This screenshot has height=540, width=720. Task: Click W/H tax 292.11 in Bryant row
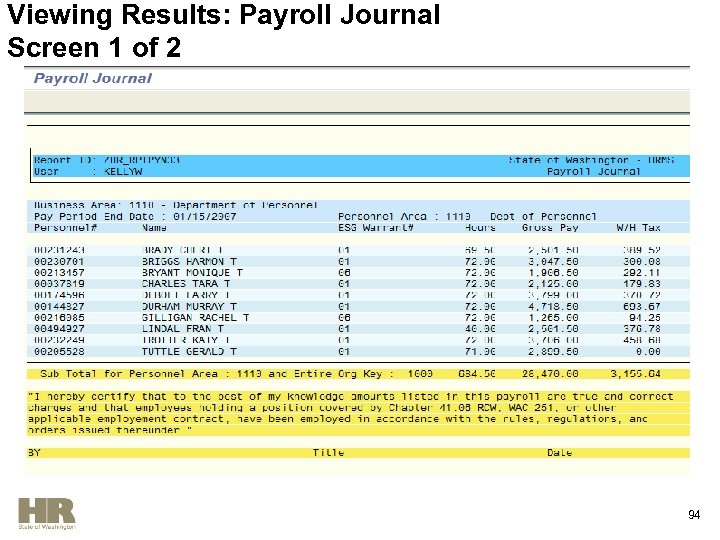pyautogui.click(x=641, y=273)
